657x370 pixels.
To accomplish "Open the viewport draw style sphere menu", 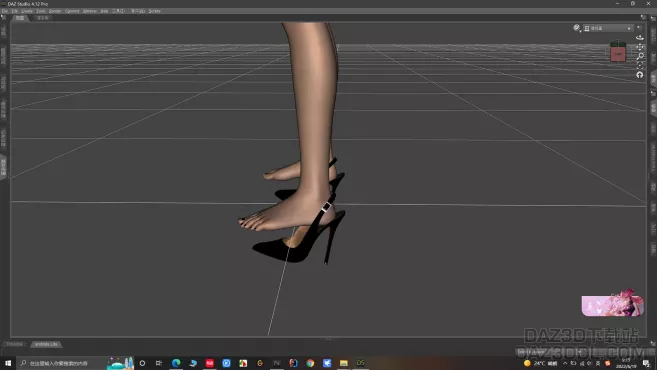I will coord(577,28).
